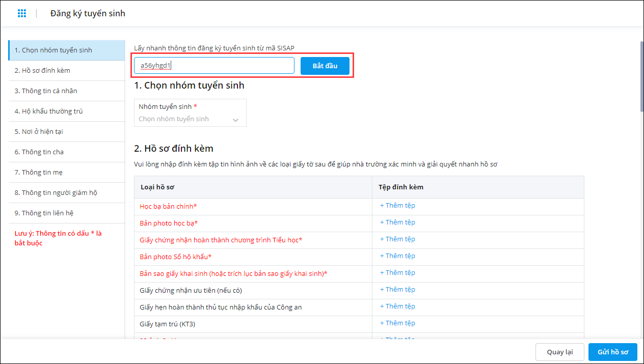
Task: Select Thông tin mẹ in sidebar
Action: 67,172
